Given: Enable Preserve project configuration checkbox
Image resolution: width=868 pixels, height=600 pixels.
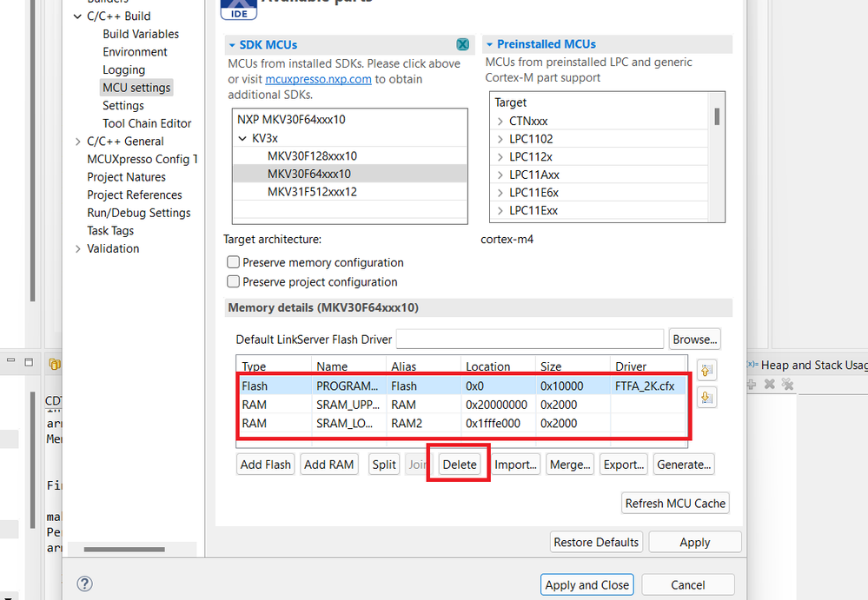Looking at the screenshot, I should pos(233,281).
